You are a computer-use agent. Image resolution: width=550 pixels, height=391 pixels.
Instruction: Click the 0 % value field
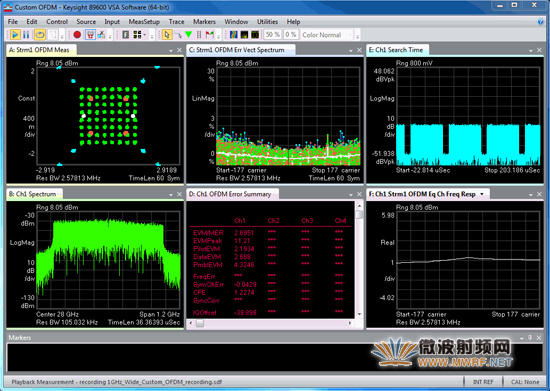pos(290,35)
